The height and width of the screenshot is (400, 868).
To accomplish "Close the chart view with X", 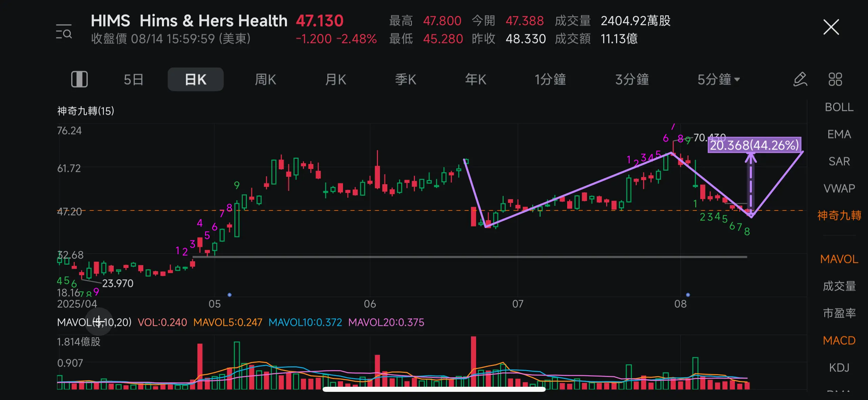I will (831, 27).
